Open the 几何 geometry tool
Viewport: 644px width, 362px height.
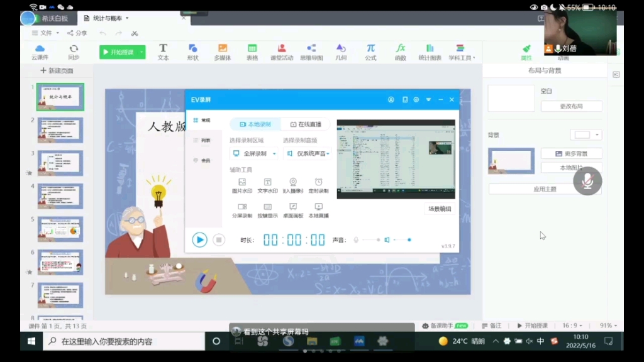[x=340, y=52]
